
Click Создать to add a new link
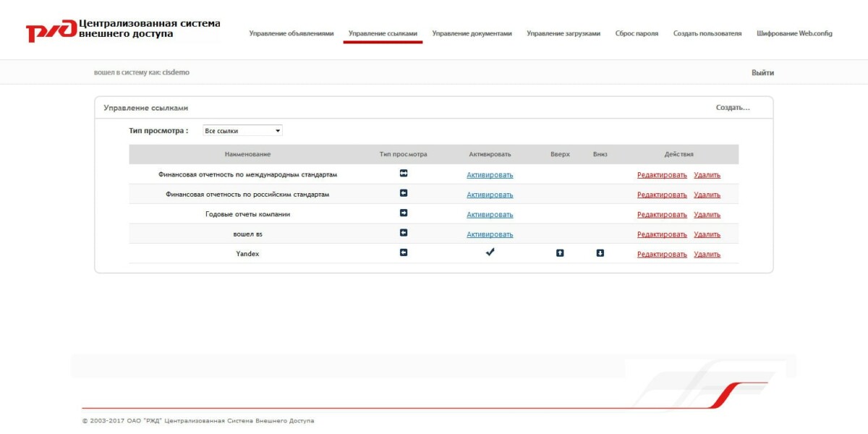click(x=732, y=107)
